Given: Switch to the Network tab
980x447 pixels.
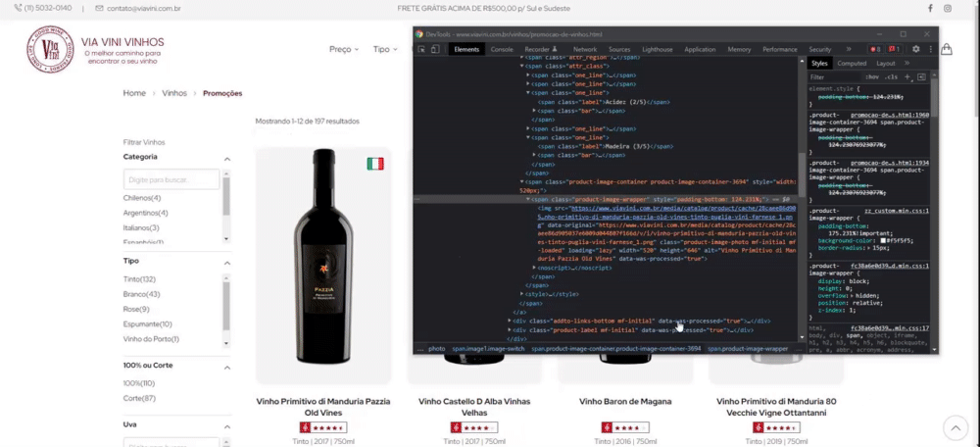Looking at the screenshot, I should 585,49.
